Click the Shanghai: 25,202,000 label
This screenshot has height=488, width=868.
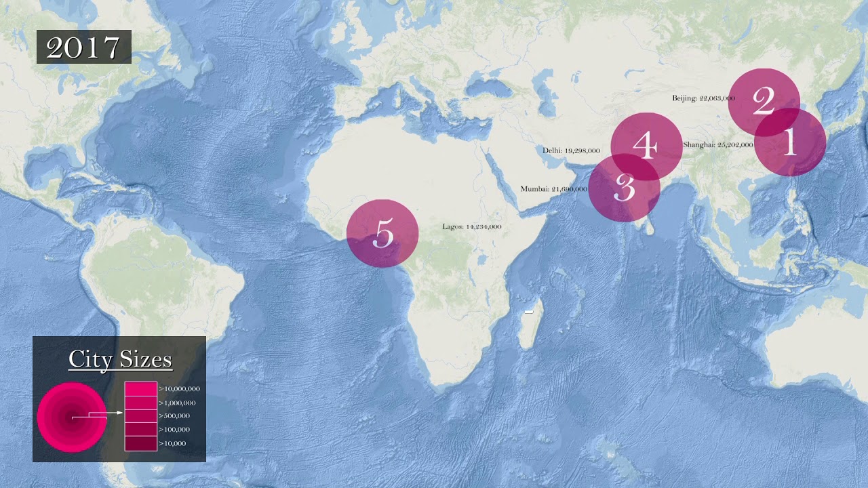(x=717, y=145)
